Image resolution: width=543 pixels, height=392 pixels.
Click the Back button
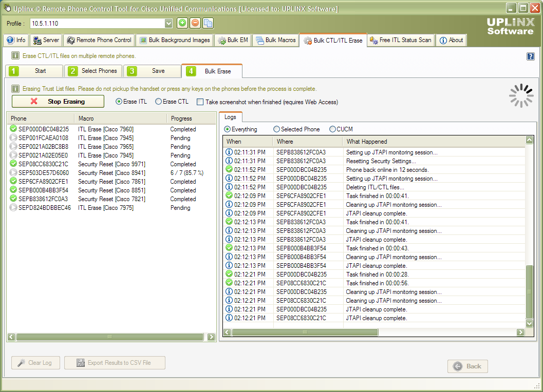[466, 366]
